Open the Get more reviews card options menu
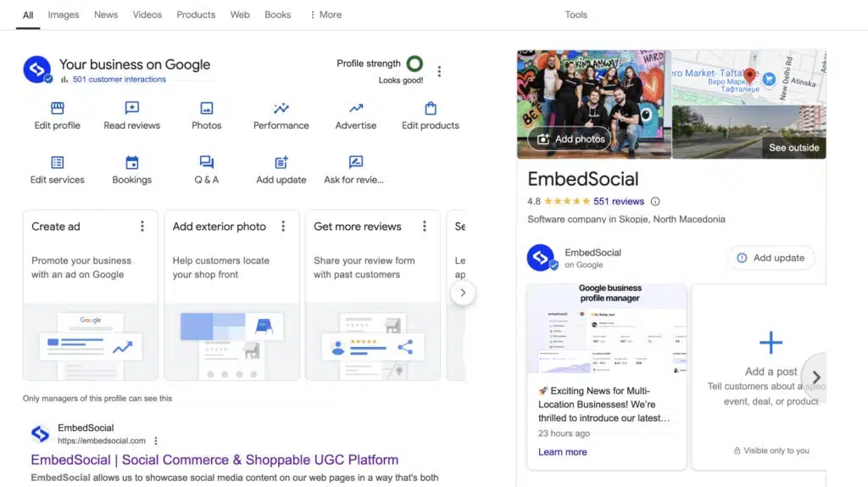Image resolution: width=868 pixels, height=487 pixels. (x=424, y=226)
